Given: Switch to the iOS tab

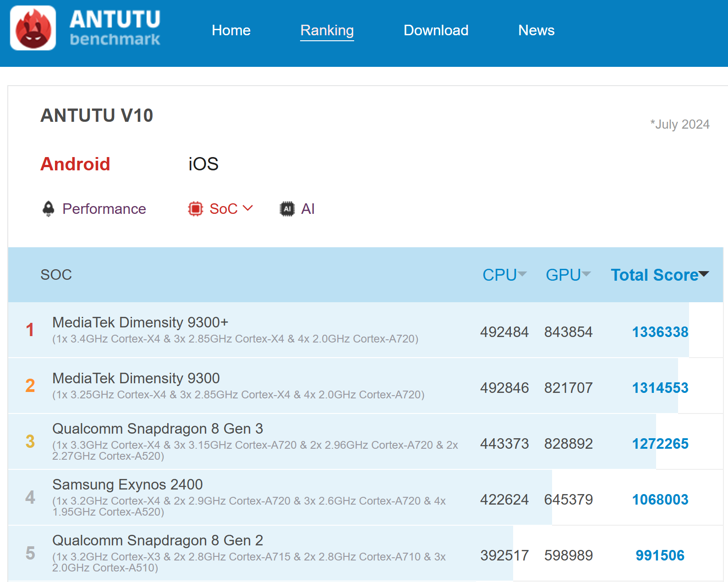Looking at the screenshot, I should pos(203,164).
